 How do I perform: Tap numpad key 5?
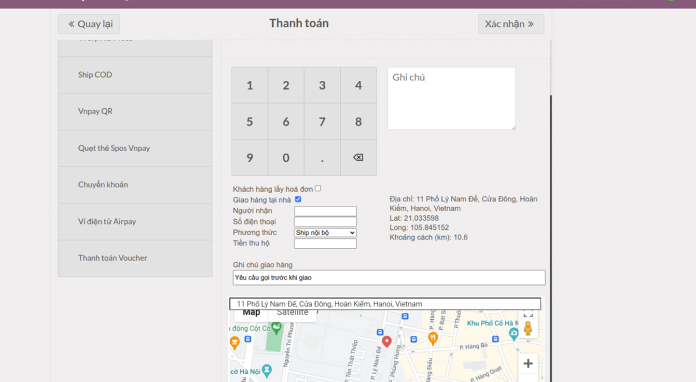point(249,122)
